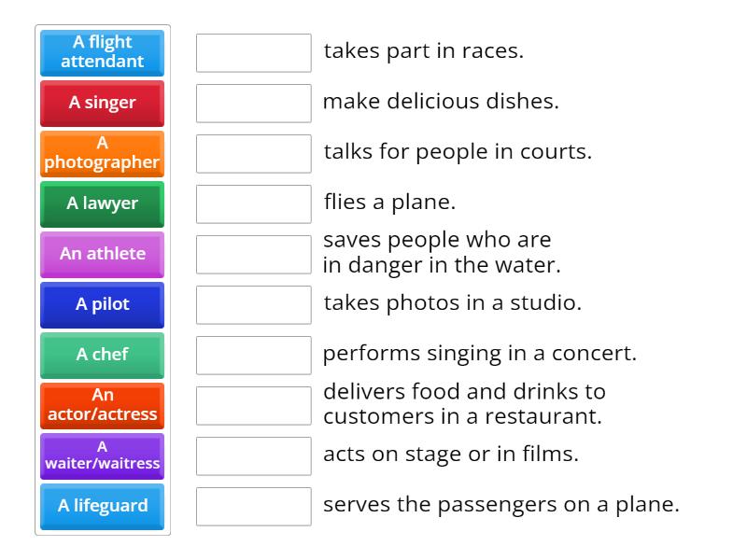This screenshot has height=560, width=747.
Task: Click the box for 'talks for people in courts'
Action: tap(254, 154)
